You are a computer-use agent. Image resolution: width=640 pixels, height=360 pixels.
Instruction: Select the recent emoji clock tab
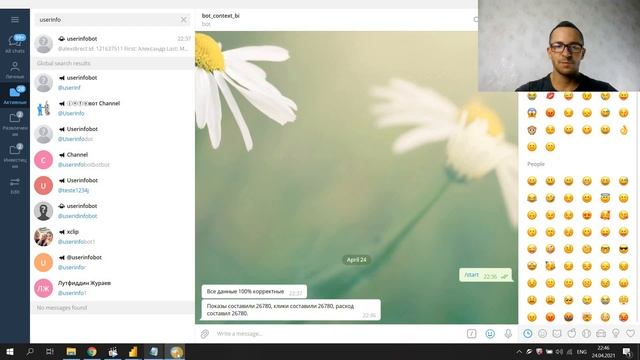click(x=528, y=334)
